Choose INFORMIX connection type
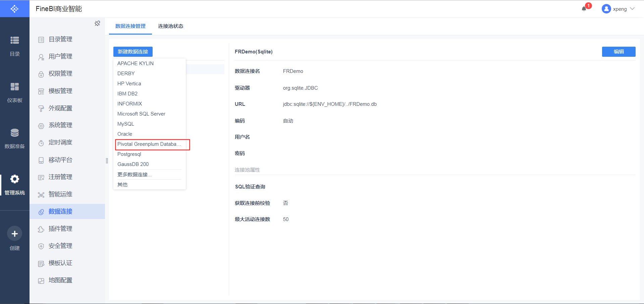This screenshot has width=644, height=304. [x=150, y=104]
